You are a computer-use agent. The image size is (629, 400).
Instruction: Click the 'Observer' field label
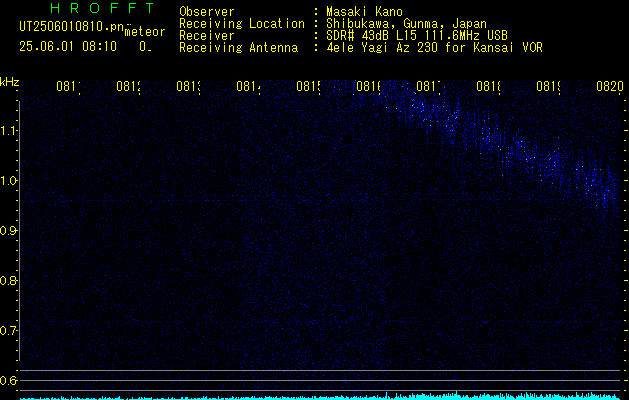tap(207, 12)
